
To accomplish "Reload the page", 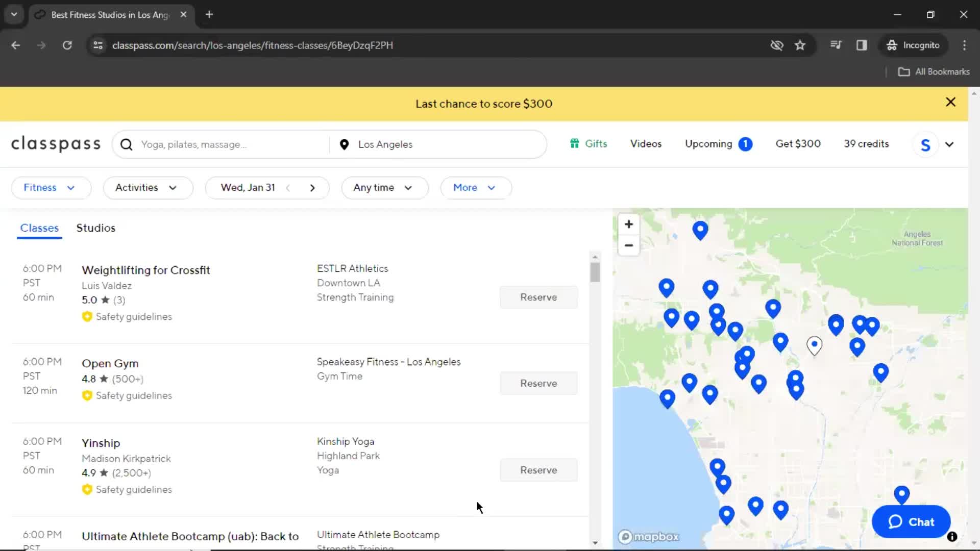I will pyautogui.click(x=67, y=45).
